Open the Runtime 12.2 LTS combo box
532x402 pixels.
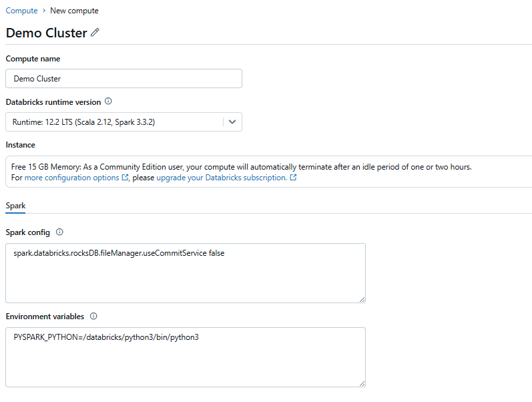pyautogui.click(x=124, y=122)
